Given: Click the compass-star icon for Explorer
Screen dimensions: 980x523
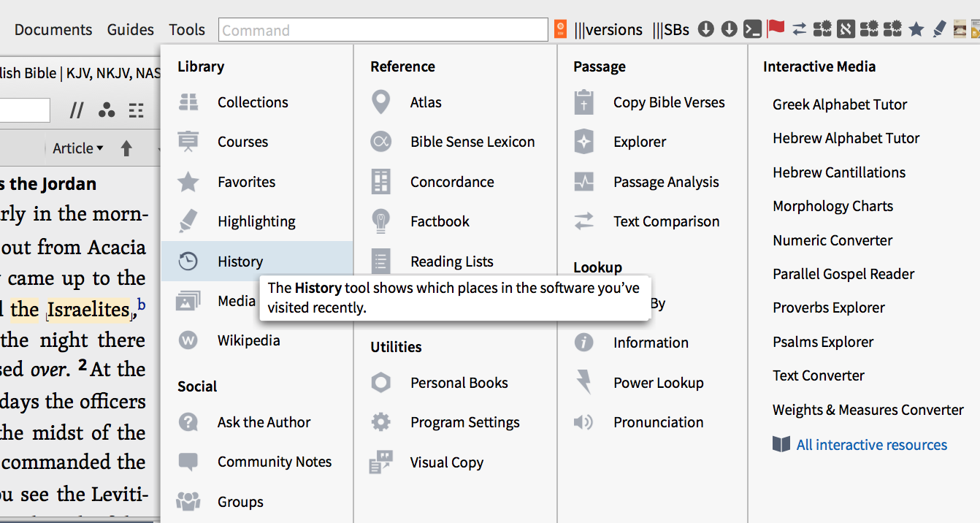Looking at the screenshot, I should (583, 142).
